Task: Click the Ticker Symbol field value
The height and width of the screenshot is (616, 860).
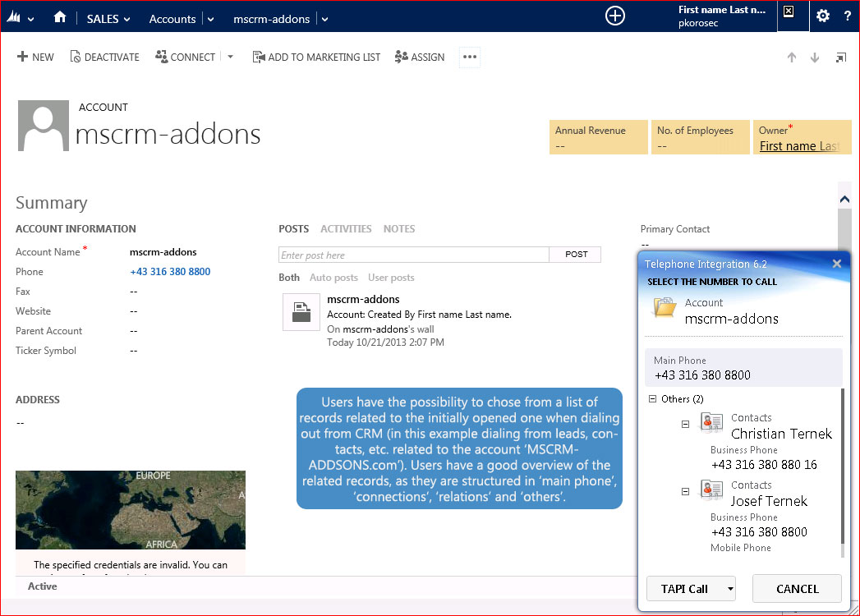Action: 133,351
